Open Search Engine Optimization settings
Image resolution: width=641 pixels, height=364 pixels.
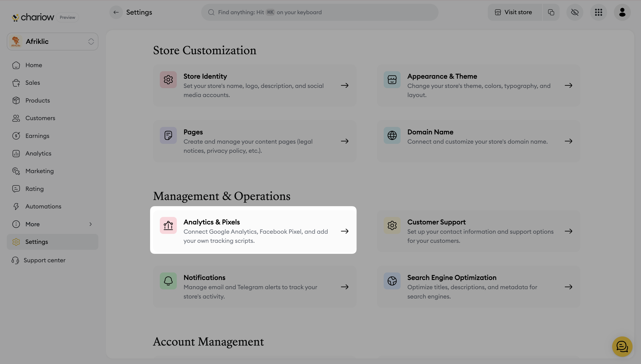tap(478, 287)
